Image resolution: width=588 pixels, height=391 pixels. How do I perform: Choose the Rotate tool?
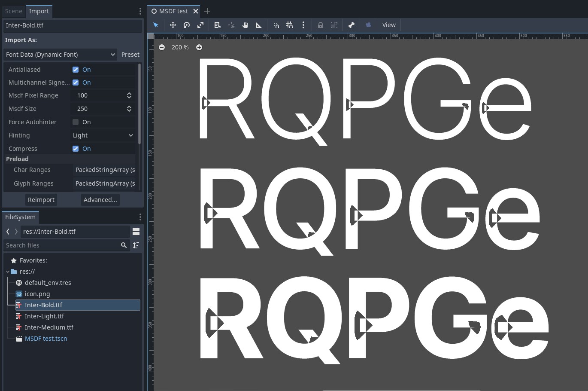tap(187, 25)
